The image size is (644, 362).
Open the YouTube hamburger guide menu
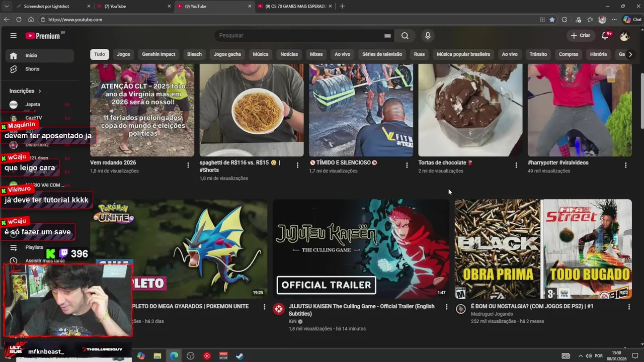point(14,36)
